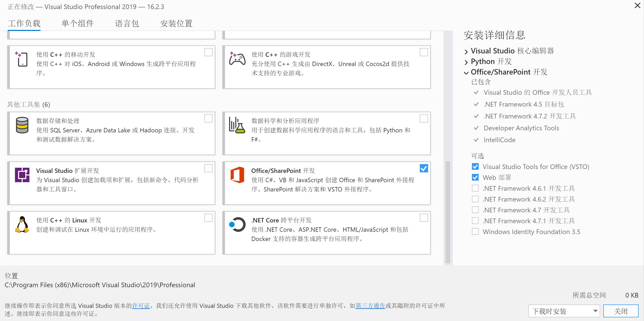This screenshot has height=321, width=644.
Task: Switch to the 语言包 tab
Action: 127,23
